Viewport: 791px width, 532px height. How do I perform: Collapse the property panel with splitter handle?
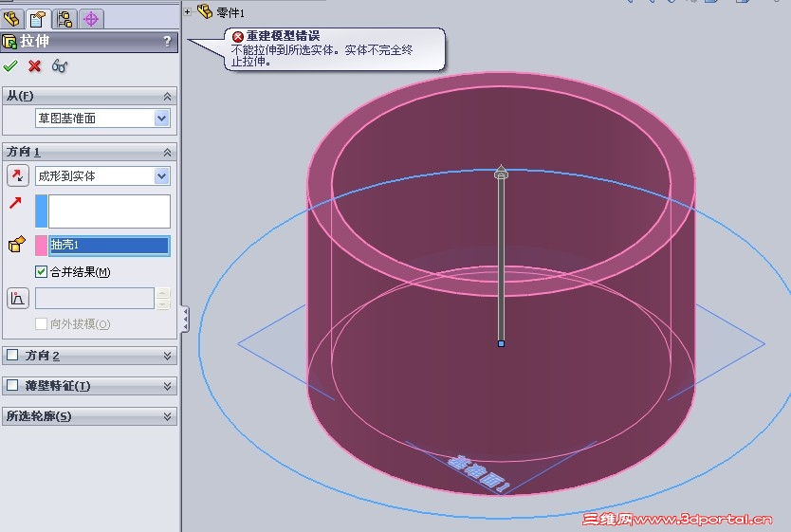185,320
